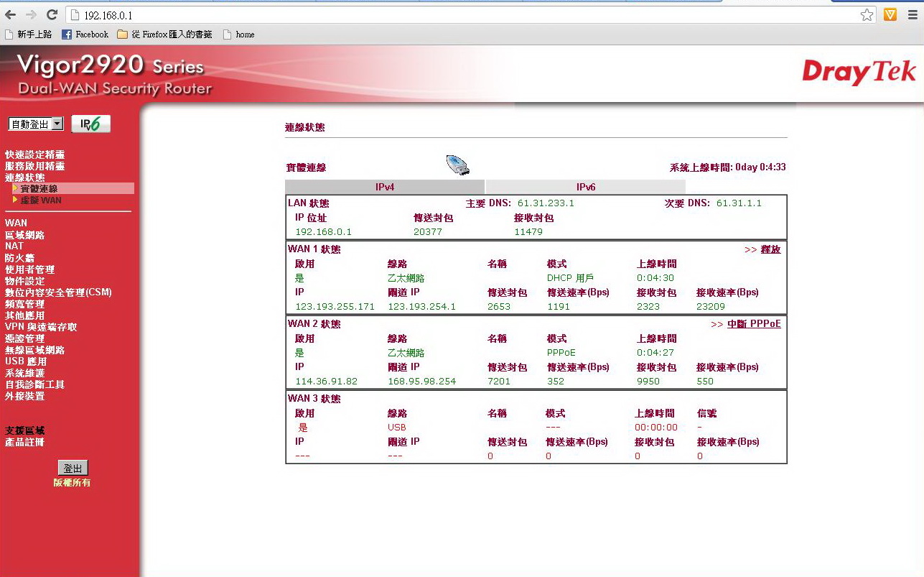Click the IPv6 logo button
The width and height of the screenshot is (924, 577).
(91, 124)
